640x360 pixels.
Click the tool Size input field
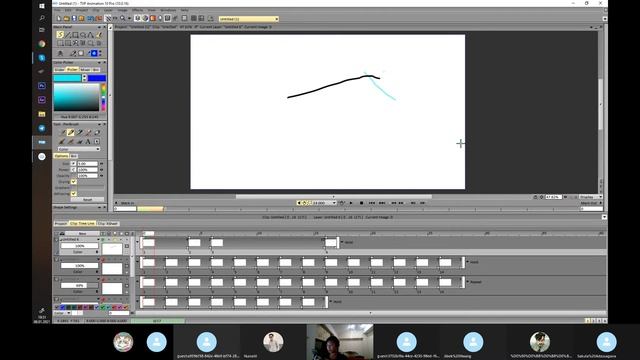click(88, 164)
